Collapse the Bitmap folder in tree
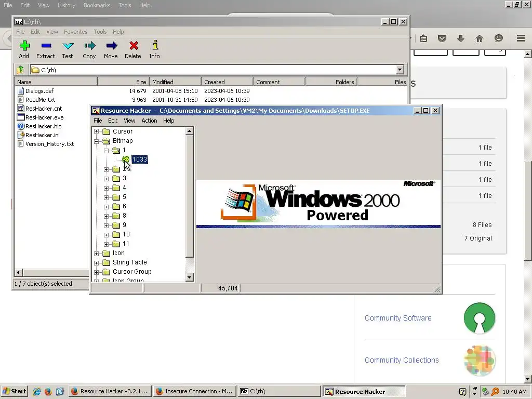This screenshot has width=532, height=399. click(96, 141)
